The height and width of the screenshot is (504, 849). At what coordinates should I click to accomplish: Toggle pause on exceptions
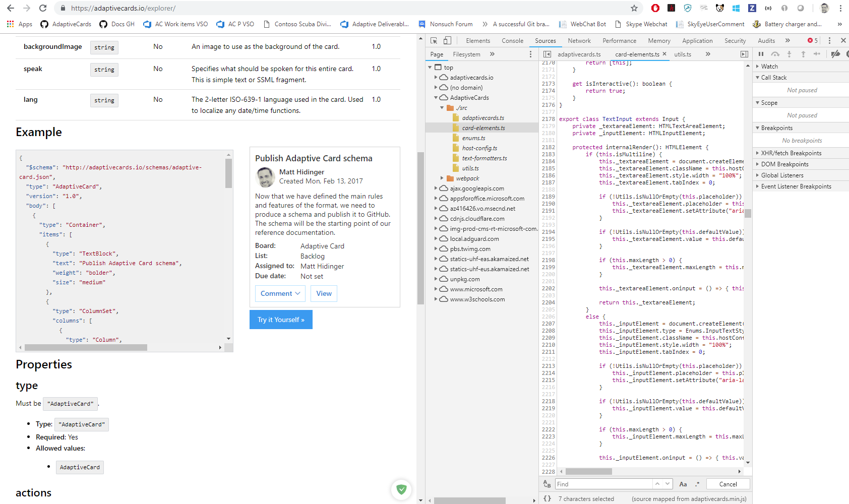pyautogui.click(x=846, y=54)
